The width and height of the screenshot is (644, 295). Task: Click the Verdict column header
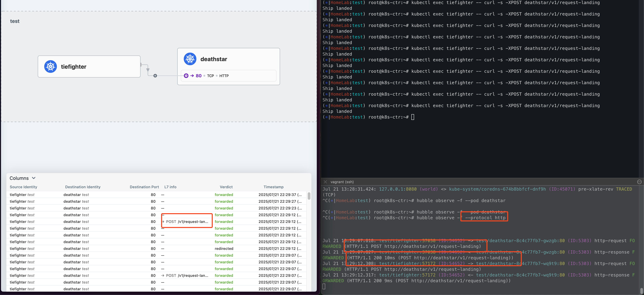point(226,187)
